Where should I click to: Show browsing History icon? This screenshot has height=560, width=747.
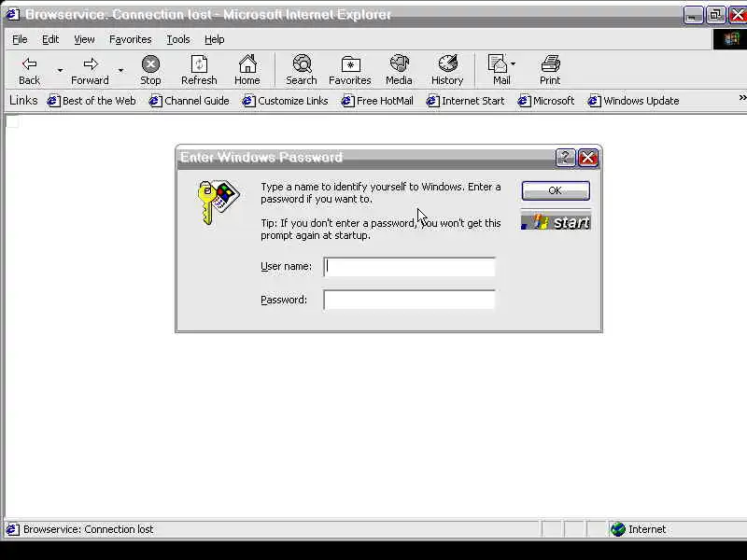pyautogui.click(x=448, y=63)
